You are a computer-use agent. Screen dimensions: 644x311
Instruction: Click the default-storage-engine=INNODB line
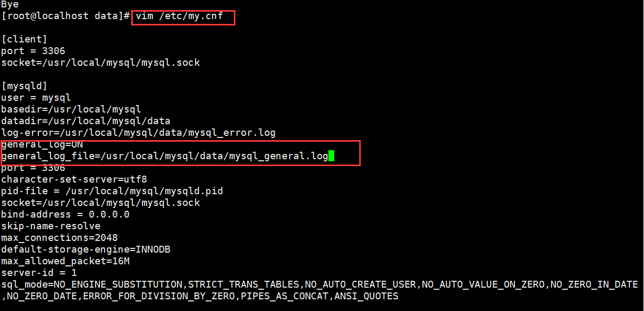point(86,249)
